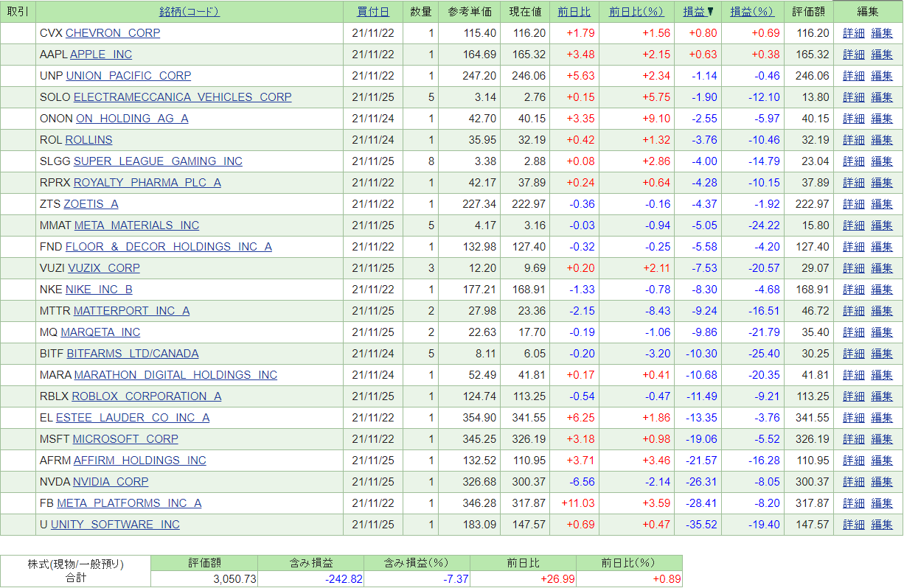The image size is (904, 588).
Task: Click 詳細 for the CVX row
Action: click(854, 33)
